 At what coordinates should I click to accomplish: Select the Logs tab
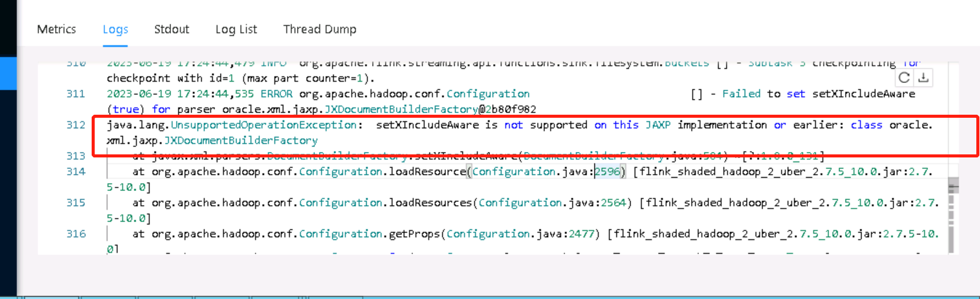coord(115,29)
